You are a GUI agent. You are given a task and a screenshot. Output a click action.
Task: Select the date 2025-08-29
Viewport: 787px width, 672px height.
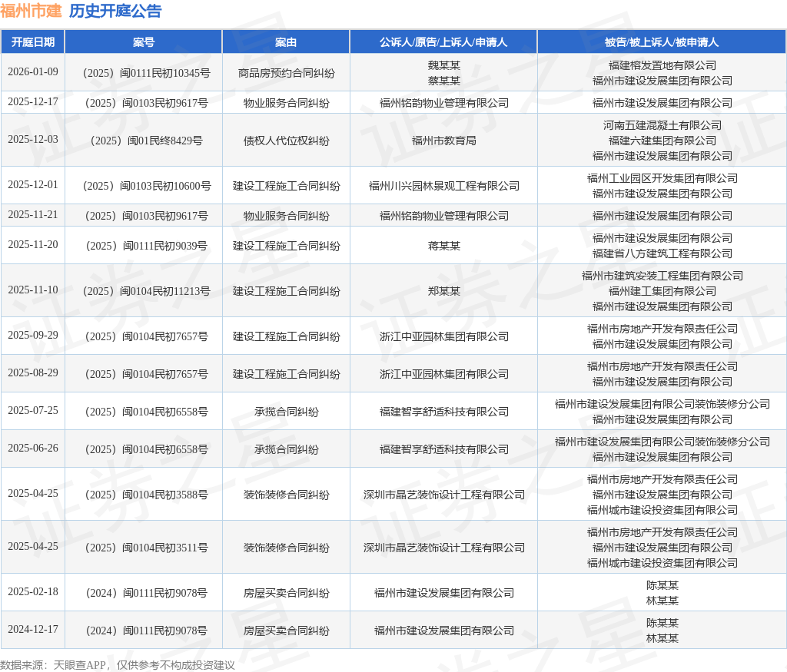[33, 372]
